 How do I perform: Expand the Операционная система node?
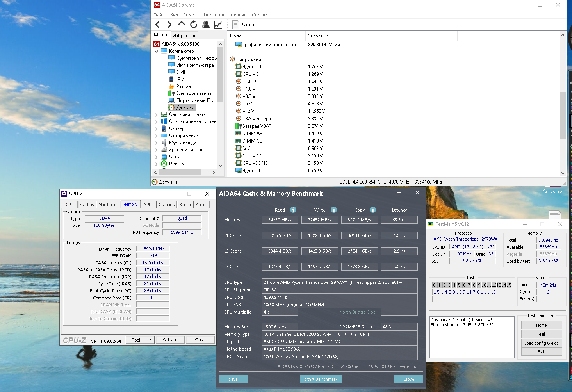[x=157, y=122]
